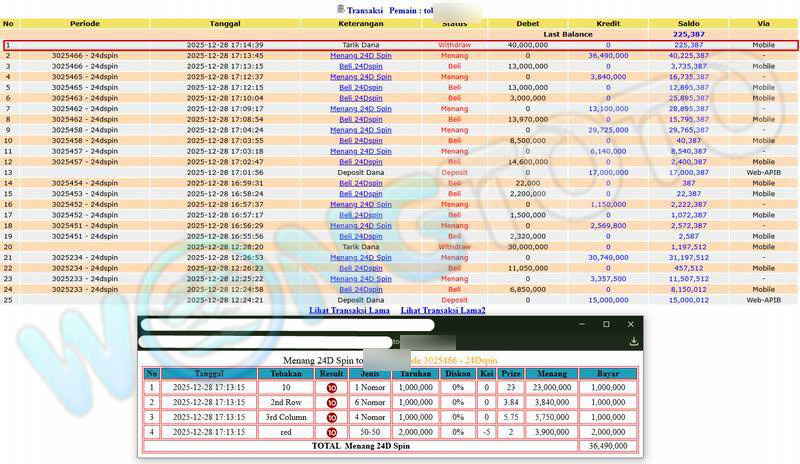
Task: Click the result ball for 2nd Row bet
Action: 332,402
